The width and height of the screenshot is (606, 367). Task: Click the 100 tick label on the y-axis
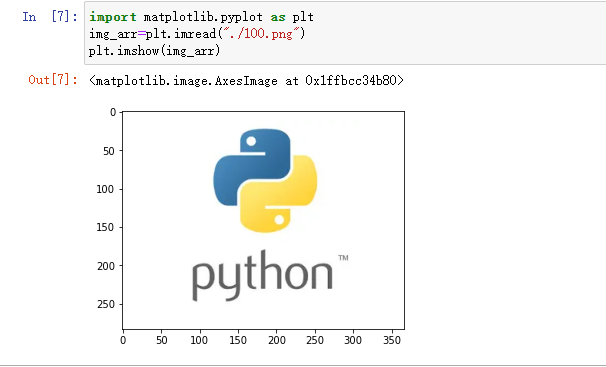(x=106, y=189)
